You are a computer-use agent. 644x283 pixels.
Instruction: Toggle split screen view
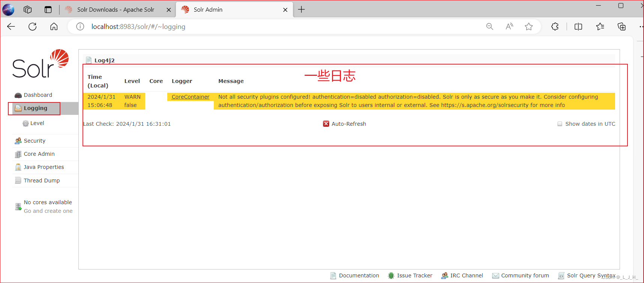(578, 27)
